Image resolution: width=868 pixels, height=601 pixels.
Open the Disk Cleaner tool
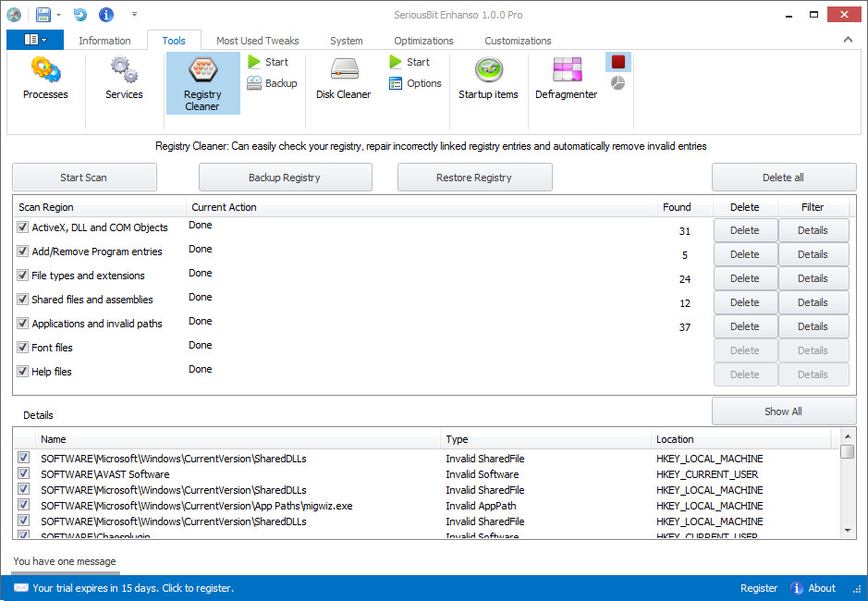(x=343, y=79)
